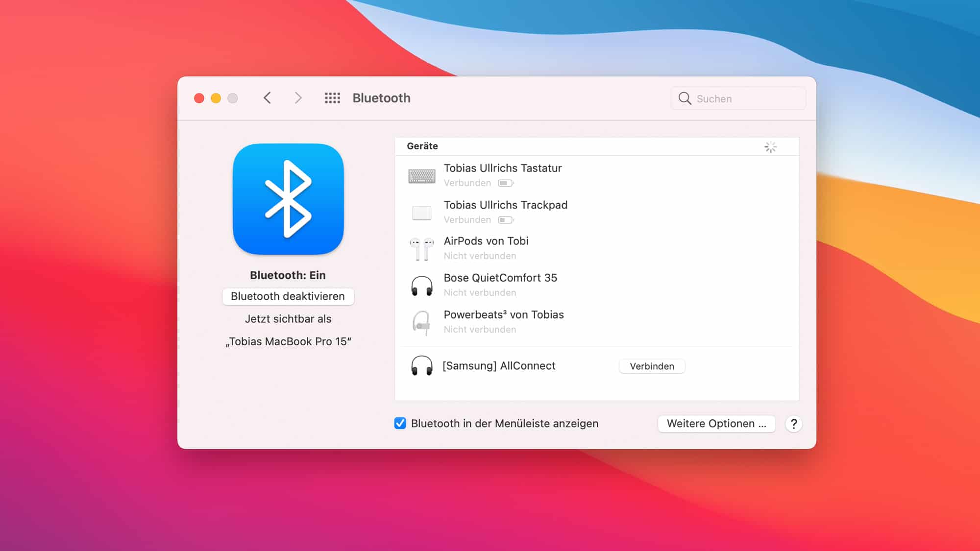Click the Bluetooth window title

coord(381,98)
